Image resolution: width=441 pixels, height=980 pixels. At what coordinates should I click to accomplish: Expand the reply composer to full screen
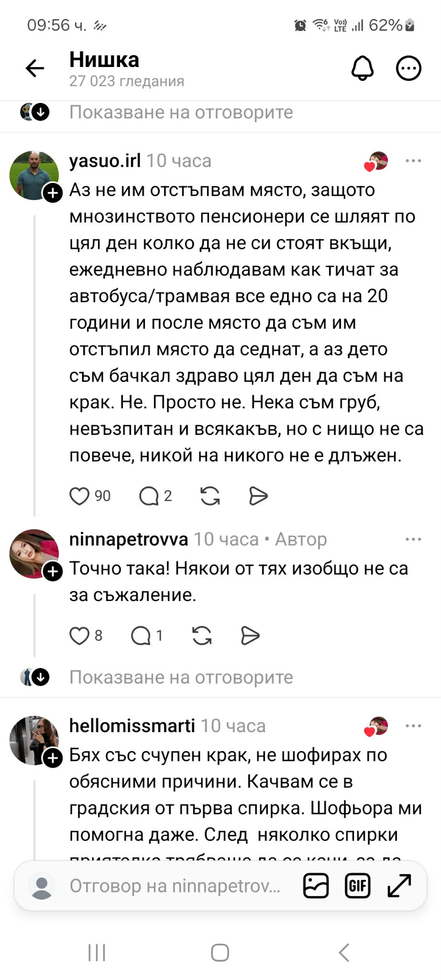pyautogui.click(x=399, y=886)
